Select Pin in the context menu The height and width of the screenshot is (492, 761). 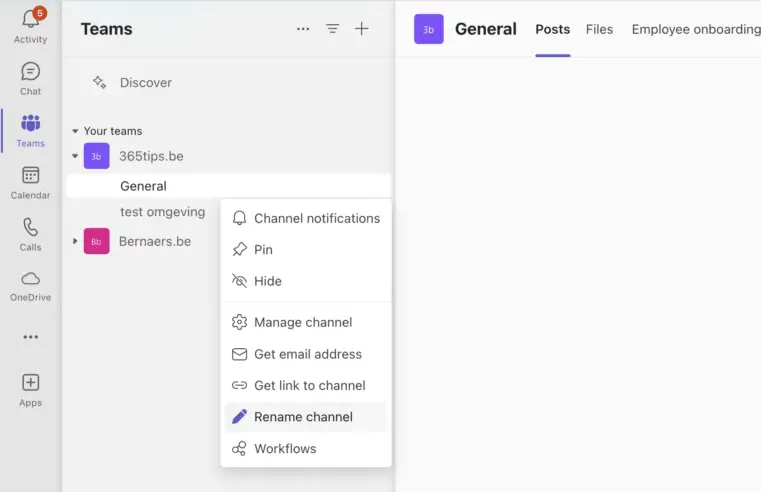pyautogui.click(x=306, y=249)
